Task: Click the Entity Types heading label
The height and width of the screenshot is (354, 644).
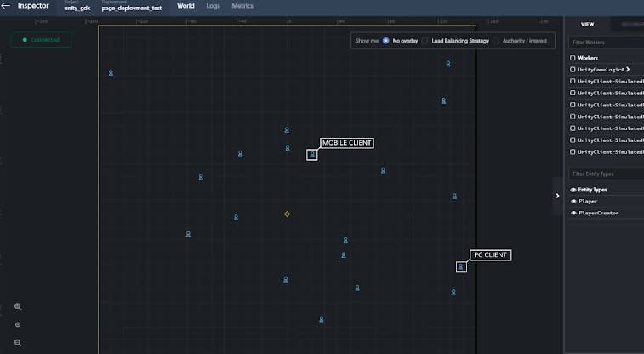Action: point(592,190)
